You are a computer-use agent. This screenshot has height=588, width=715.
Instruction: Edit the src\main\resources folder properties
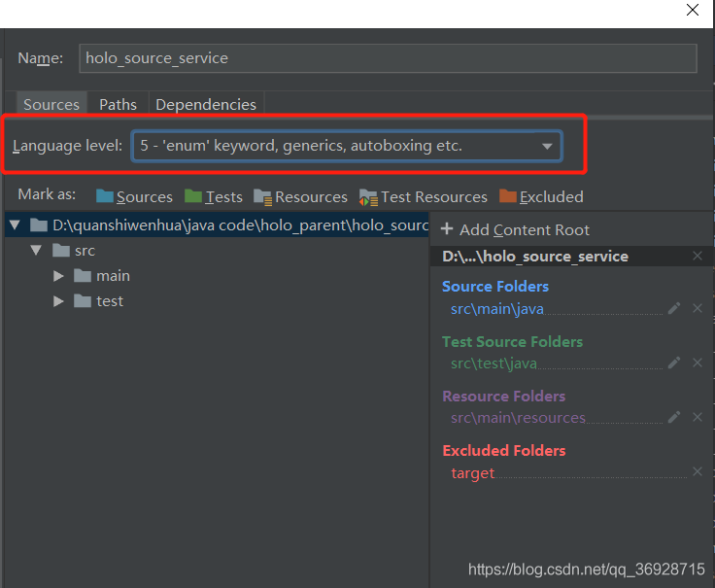tap(674, 417)
